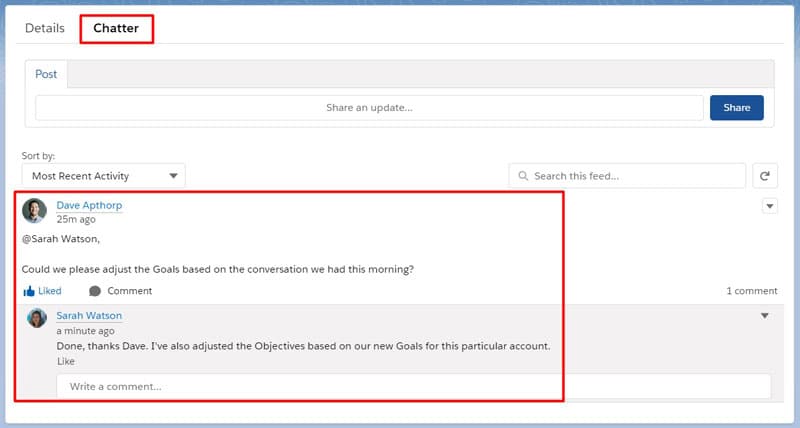Open Dave Apthorp's profile name link
The height and width of the screenshot is (428, 800).
point(89,205)
